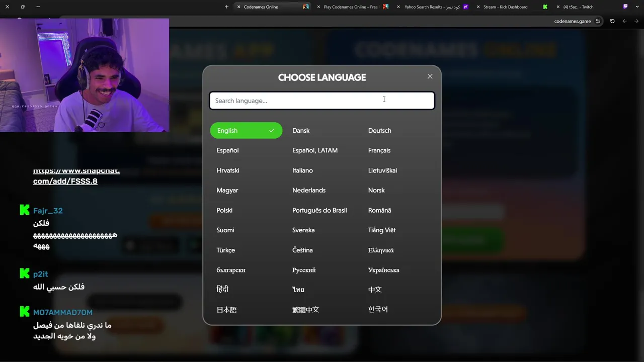Click Fajr_32 username in chat

point(48,211)
